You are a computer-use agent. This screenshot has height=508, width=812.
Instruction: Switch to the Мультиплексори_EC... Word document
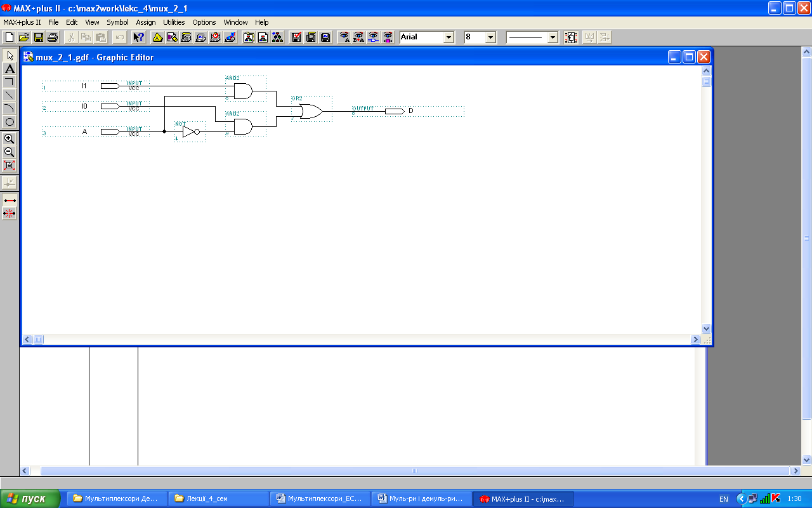point(320,498)
